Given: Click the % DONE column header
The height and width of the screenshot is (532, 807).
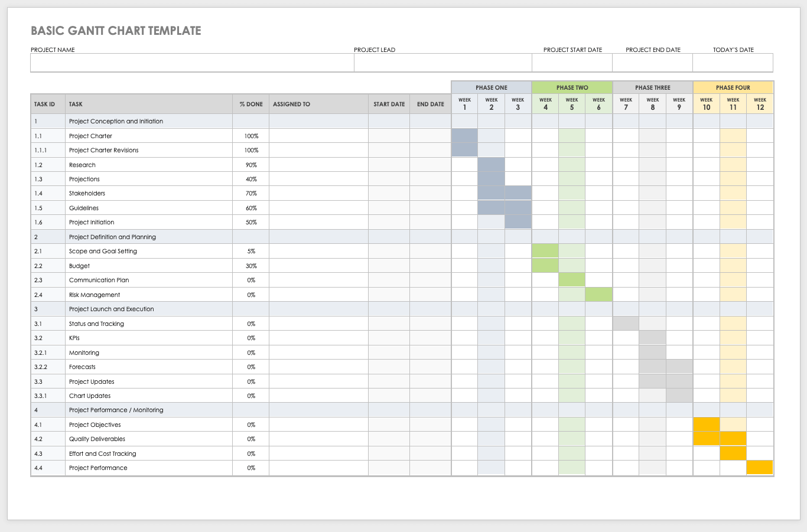Looking at the screenshot, I should pyautogui.click(x=250, y=103).
